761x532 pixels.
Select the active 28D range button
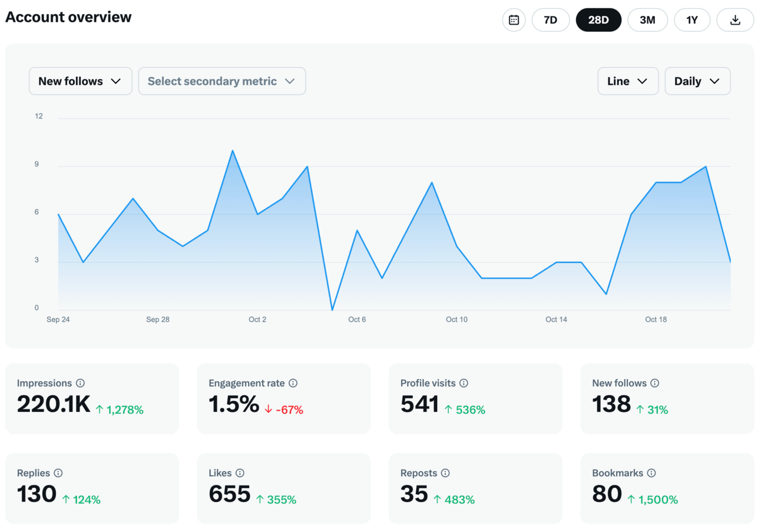tap(598, 20)
